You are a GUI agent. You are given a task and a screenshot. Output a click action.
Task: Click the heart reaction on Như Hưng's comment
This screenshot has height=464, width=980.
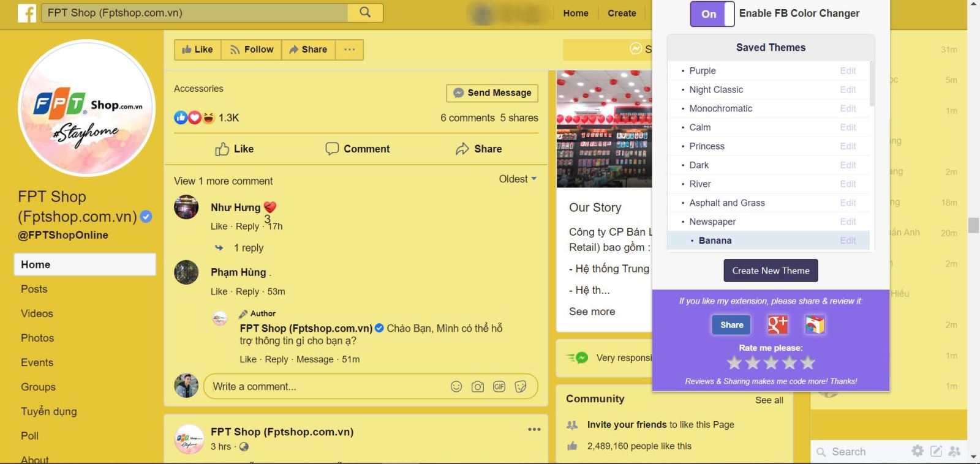click(x=269, y=208)
